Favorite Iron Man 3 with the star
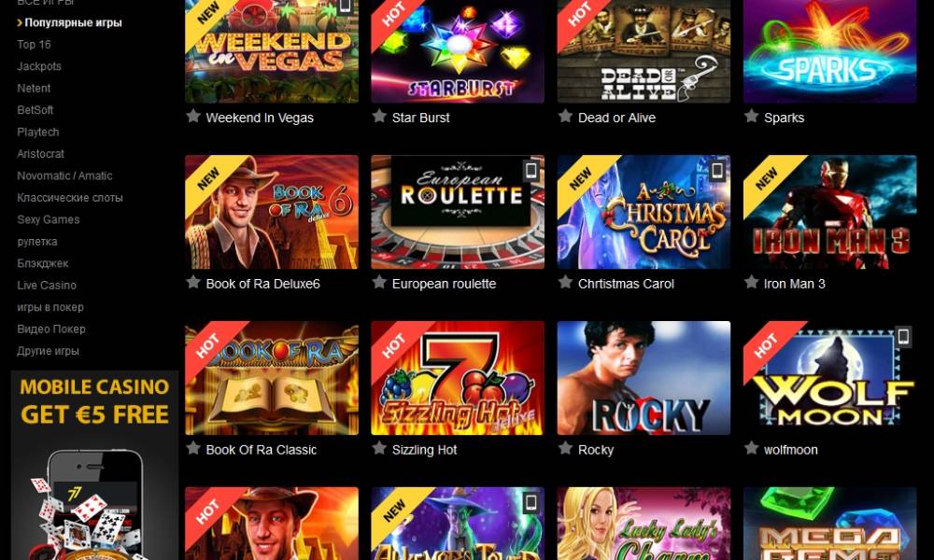Screen dimensions: 934x560 pyautogui.click(x=751, y=282)
